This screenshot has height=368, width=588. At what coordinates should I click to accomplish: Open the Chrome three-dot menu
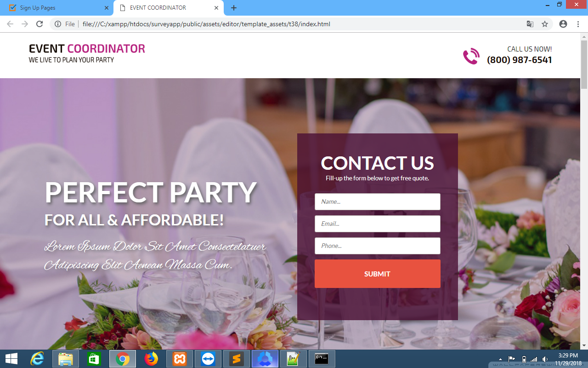tap(578, 24)
